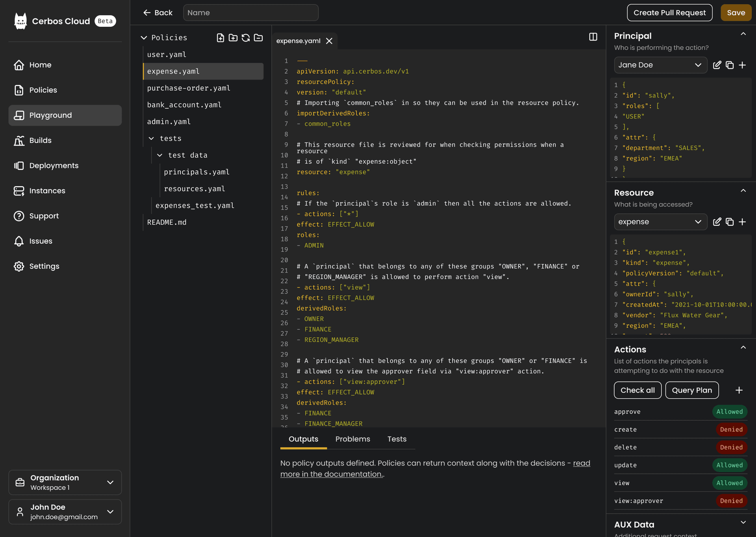Add a new action with plus icon
Viewport: 756px width, 537px height.
point(739,390)
